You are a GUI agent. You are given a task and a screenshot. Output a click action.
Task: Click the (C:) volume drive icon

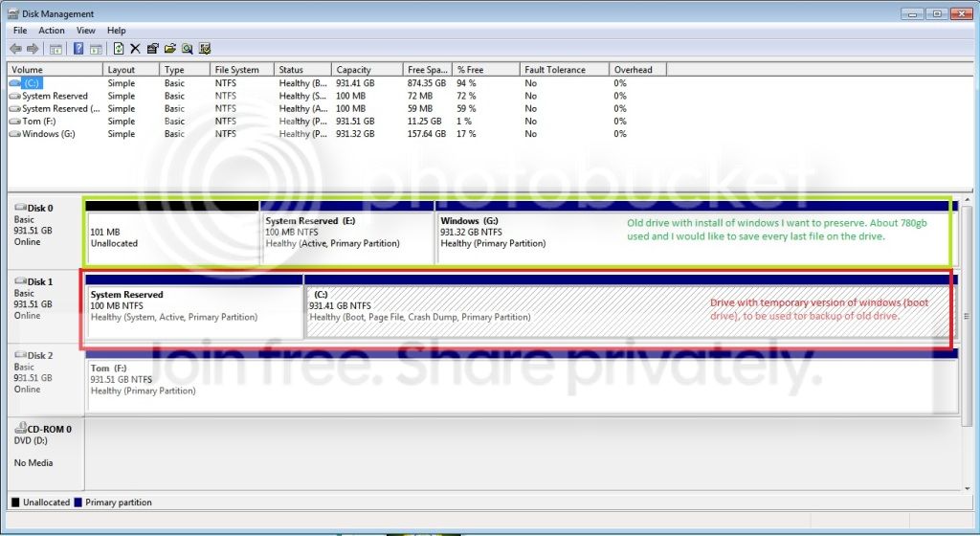(x=15, y=83)
